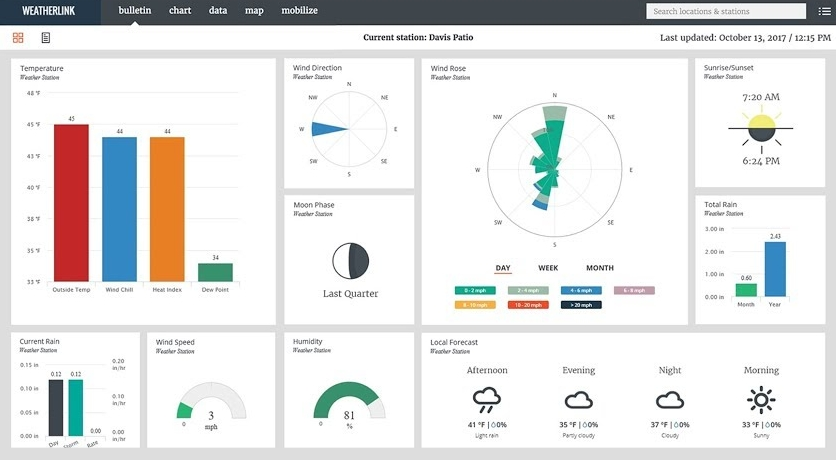
Task: Open the chart tab
Action: (x=180, y=11)
